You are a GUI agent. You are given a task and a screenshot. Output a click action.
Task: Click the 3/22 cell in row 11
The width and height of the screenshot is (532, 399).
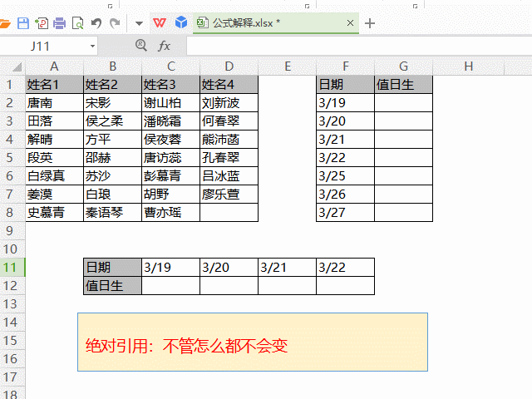pyautogui.click(x=346, y=268)
